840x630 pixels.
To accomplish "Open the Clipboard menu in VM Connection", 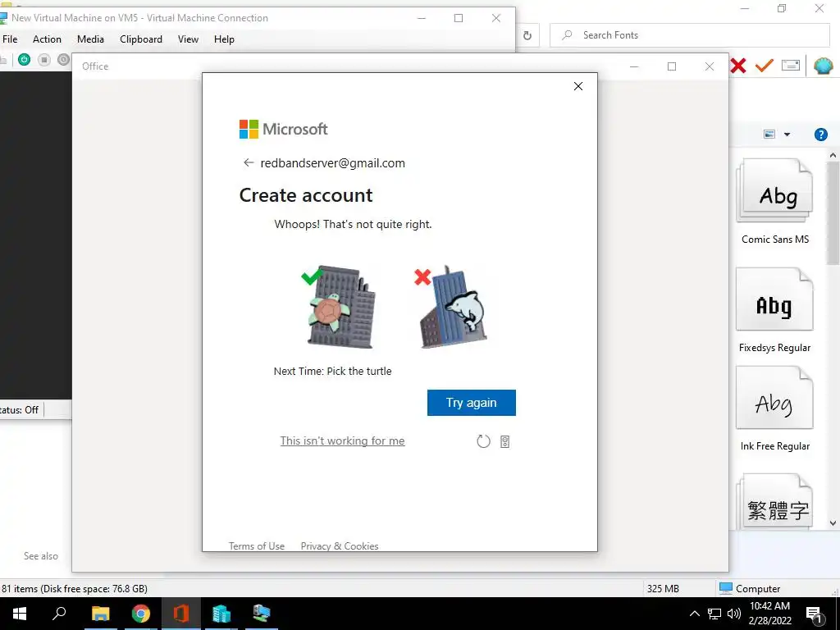I will click(141, 39).
